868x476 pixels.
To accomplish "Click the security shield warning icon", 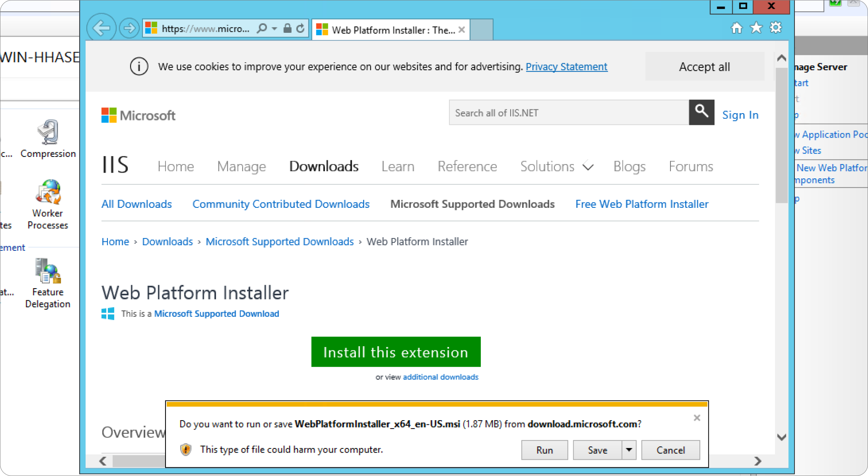I will (186, 450).
